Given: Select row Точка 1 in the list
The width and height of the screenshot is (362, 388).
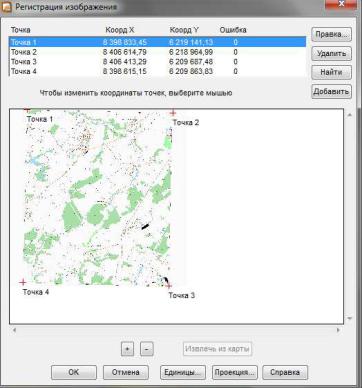Looking at the screenshot, I should coord(157,42).
